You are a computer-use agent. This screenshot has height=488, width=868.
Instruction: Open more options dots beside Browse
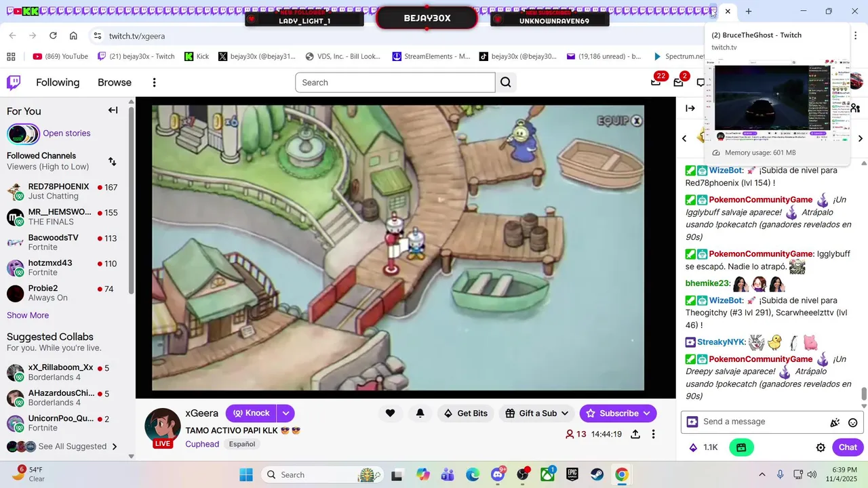click(x=154, y=83)
